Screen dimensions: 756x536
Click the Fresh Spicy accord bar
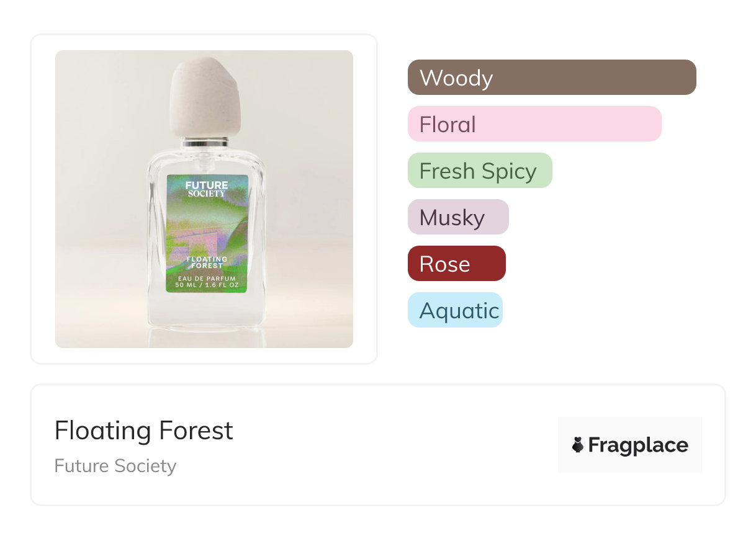click(479, 171)
